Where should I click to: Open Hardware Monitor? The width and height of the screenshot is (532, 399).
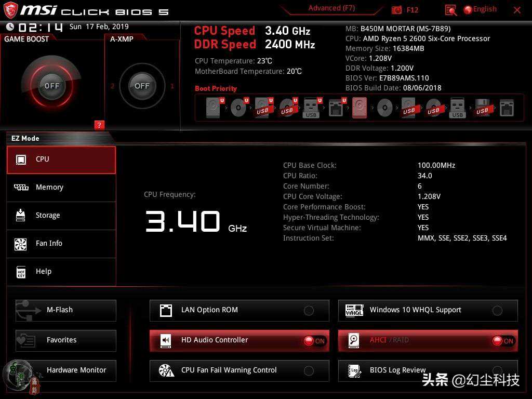point(66,370)
